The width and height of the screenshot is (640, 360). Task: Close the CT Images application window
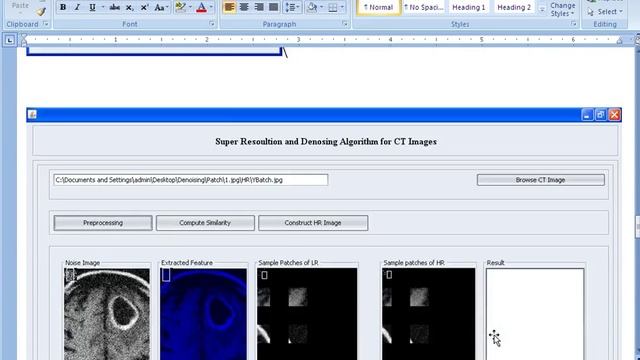[x=614, y=115]
